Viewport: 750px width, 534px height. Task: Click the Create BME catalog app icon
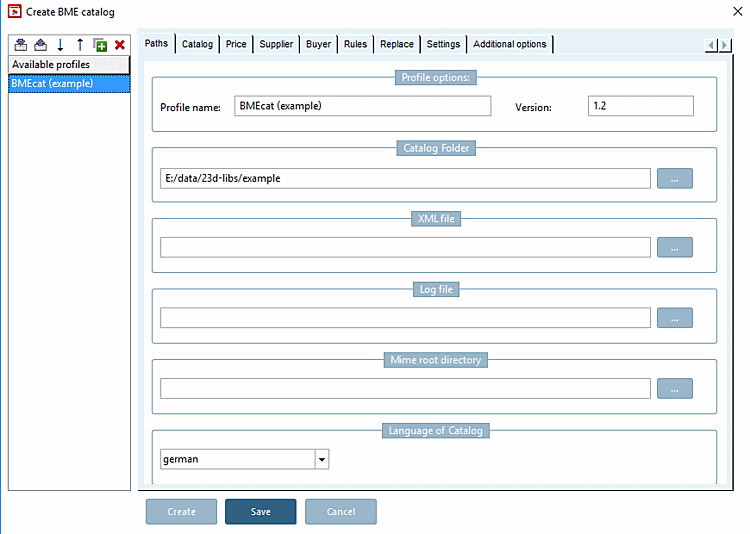coord(15,11)
